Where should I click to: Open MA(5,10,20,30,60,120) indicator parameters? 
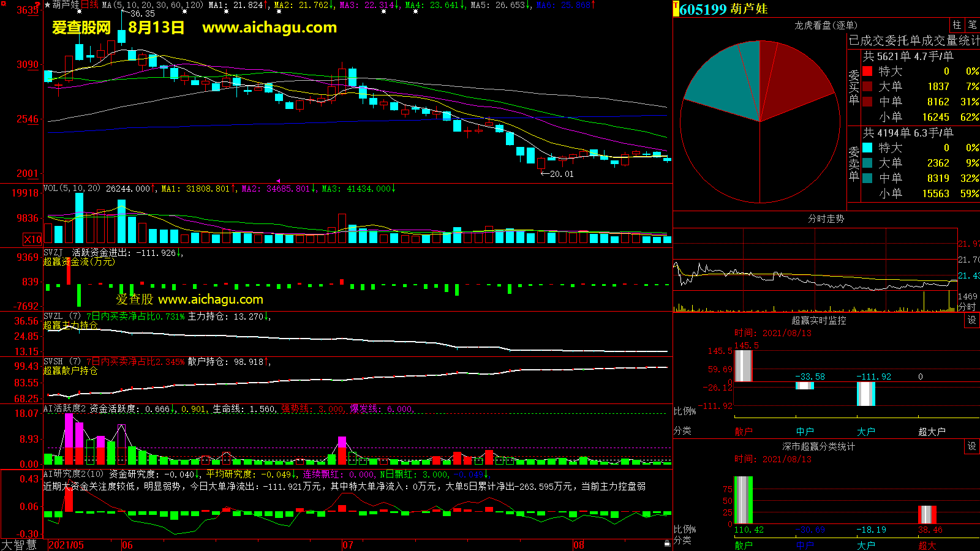click(x=152, y=5)
